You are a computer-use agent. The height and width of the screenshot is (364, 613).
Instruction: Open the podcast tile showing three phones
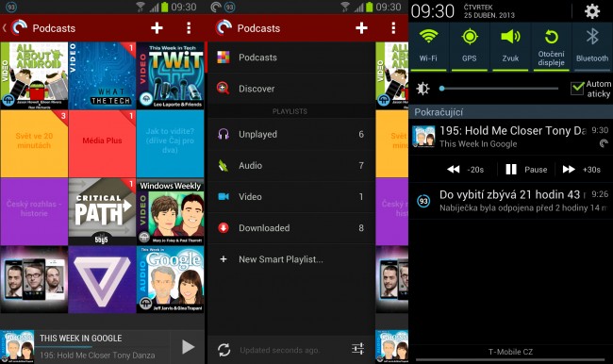click(34, 279)
